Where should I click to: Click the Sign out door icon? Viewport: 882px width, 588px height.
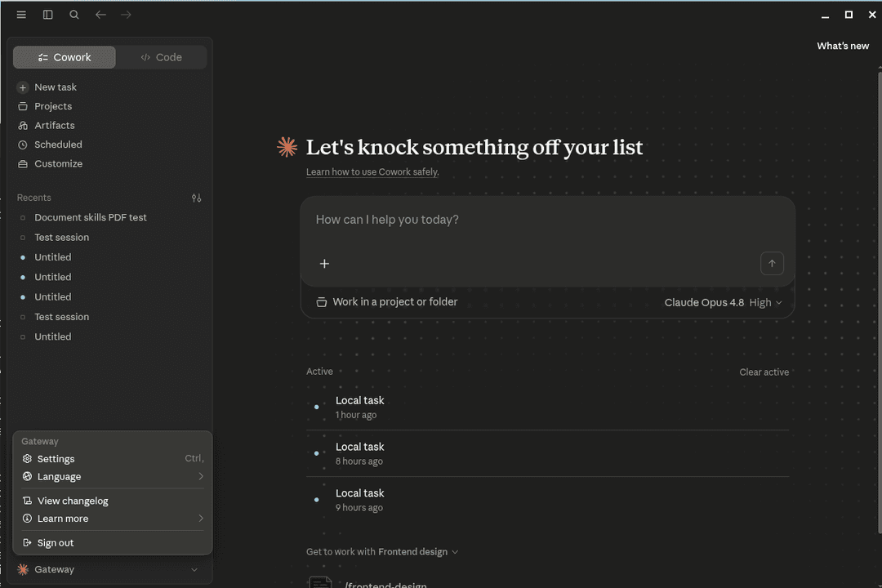point(27,542)
